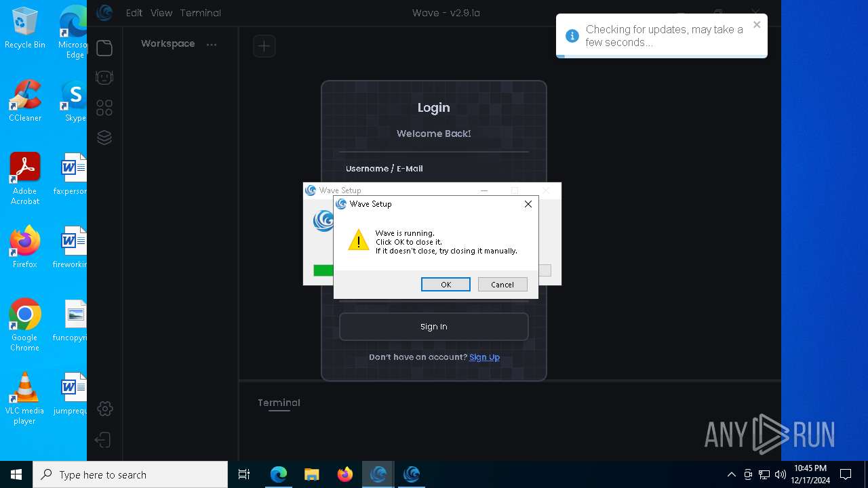The width and height of the screenshot is (868, 488).
Task: Select the CCleaner desktop shortcut
Action: [x=25, y=101]
